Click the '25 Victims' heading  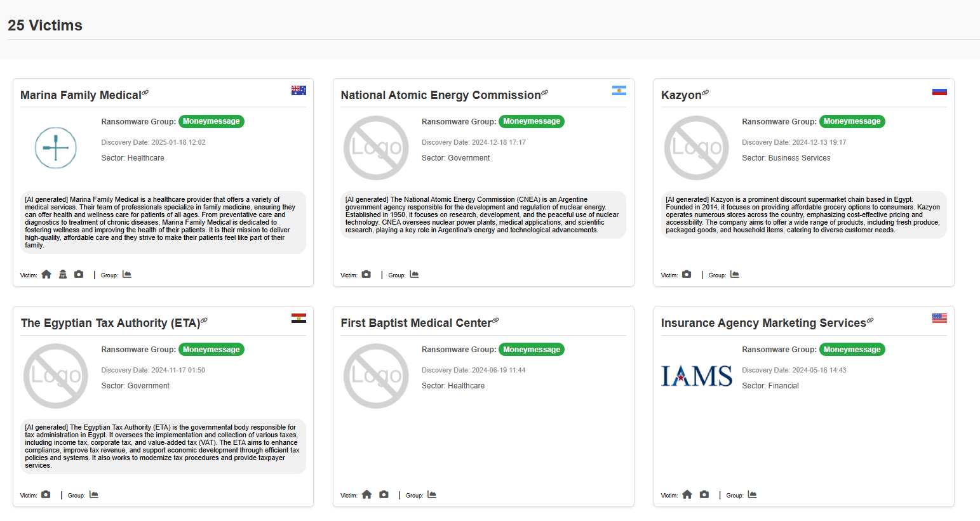(45, 25)
